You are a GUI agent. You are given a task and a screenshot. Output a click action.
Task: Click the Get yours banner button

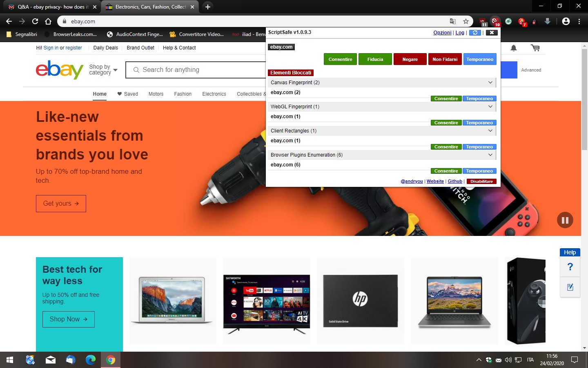coord(61,204)
